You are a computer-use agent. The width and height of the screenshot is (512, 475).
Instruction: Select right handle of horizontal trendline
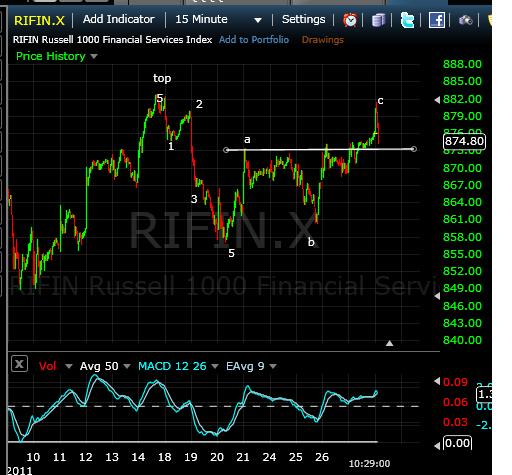[414, 149]
